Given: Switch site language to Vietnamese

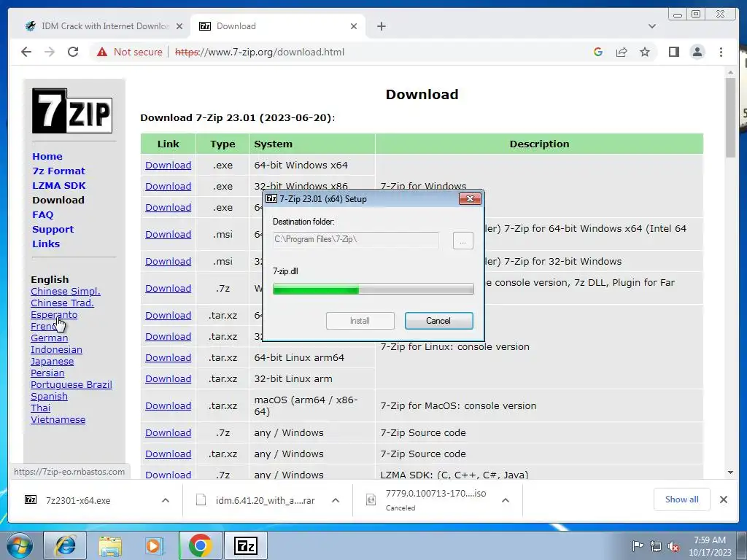Looking at the screenshot, I should point(58,419).
